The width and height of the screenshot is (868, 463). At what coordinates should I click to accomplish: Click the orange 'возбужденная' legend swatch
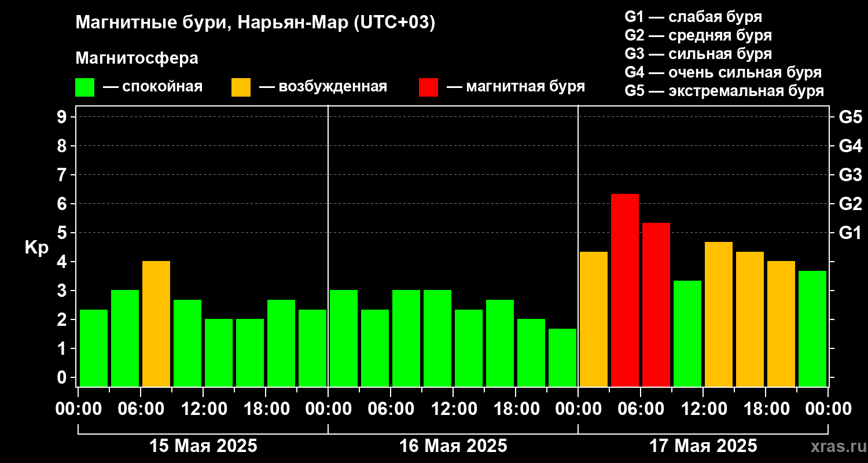[241, 87]
